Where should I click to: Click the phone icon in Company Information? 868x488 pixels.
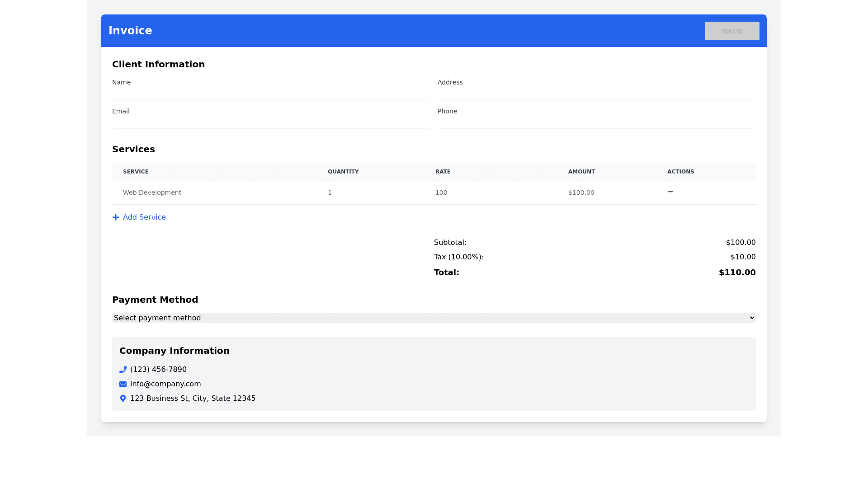coord(123,370)
